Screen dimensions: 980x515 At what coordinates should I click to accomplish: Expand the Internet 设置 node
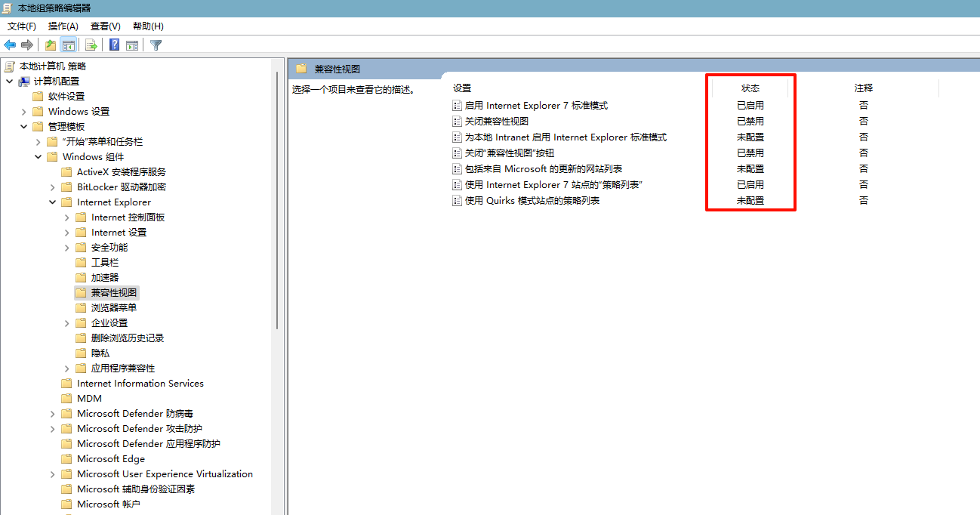[x=66, y=232]
